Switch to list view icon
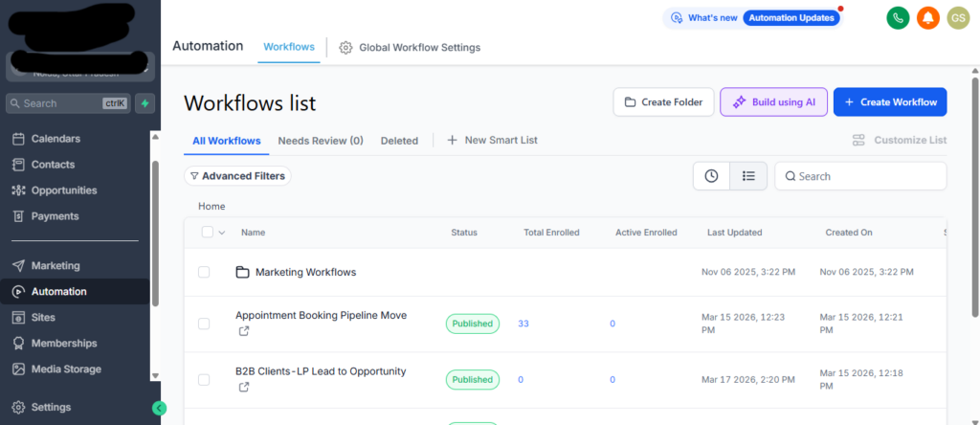 748,176
